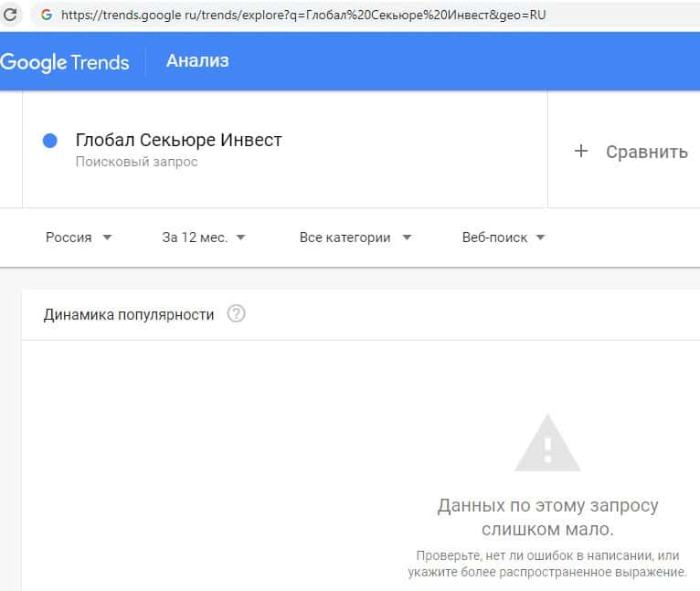Edit the Глобал Секьюре Инвест search term
This screenshot has height=591, width=700.
point(178,141)
